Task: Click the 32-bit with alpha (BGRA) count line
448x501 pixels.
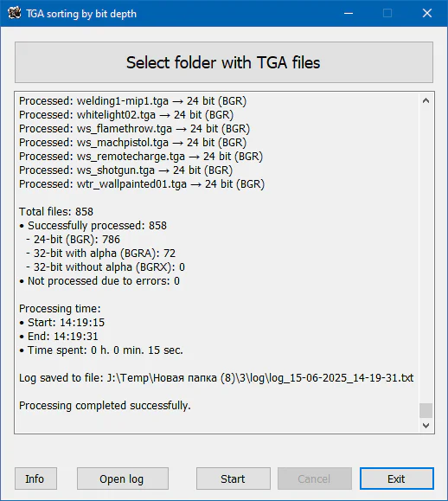Action: pyautogui.click(x=100, y=253)
